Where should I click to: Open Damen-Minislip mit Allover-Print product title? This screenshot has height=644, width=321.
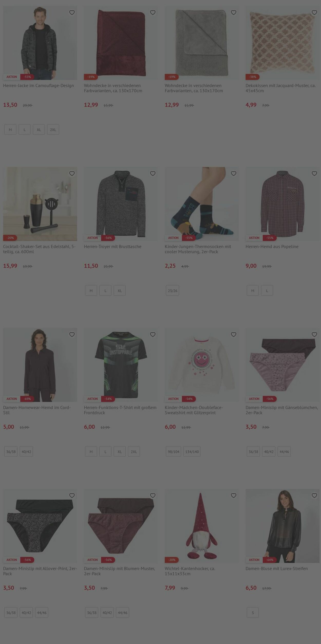[40, 571]
